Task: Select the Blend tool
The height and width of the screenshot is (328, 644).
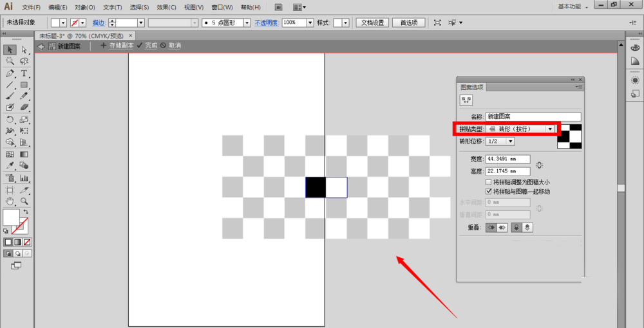Action: (24, 166)
